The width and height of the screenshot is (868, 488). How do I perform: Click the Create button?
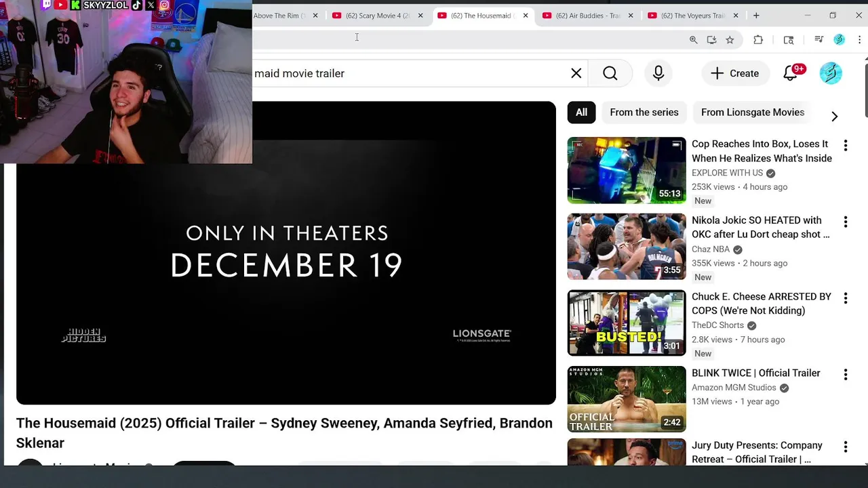734,73
